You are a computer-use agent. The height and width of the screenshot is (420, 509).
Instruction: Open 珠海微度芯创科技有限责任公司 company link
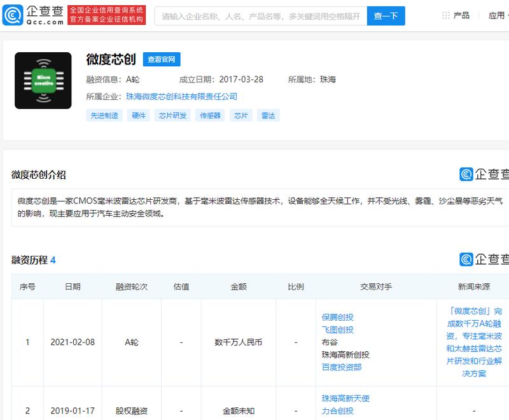tap(181, 96)
